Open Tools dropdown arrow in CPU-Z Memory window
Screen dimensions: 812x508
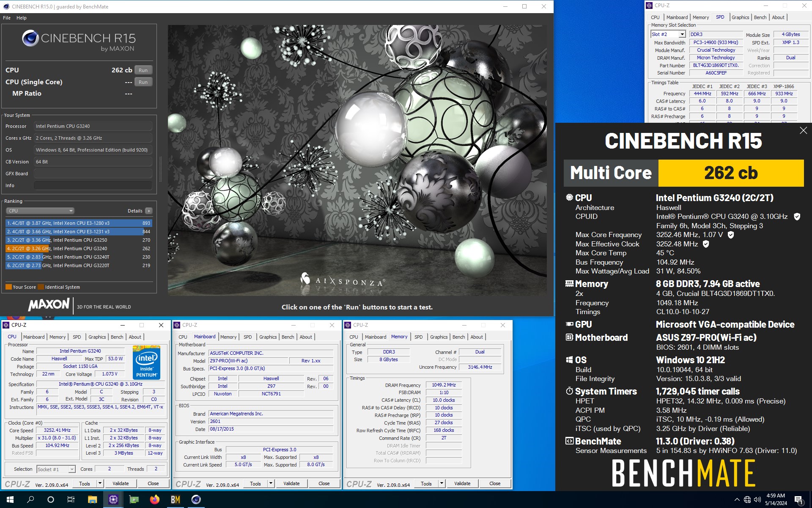point(442,483)
